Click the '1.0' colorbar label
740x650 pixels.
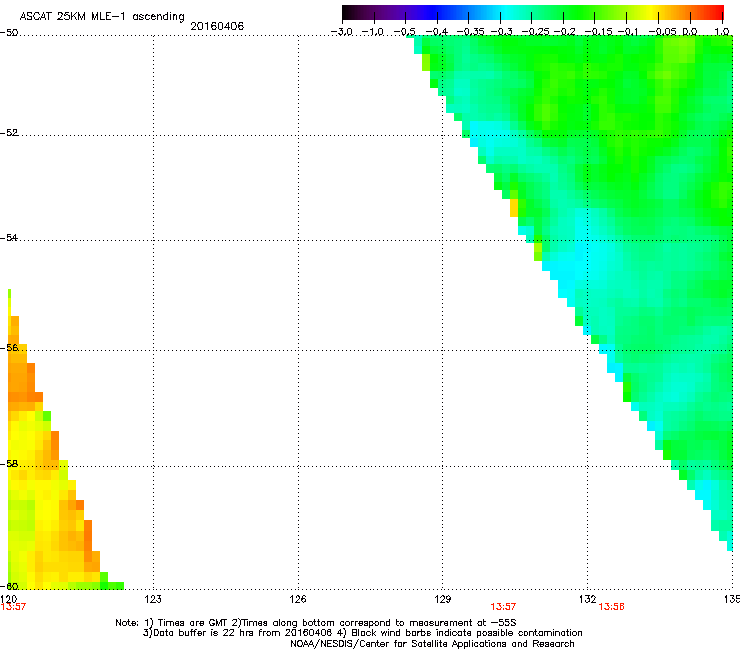722,32
